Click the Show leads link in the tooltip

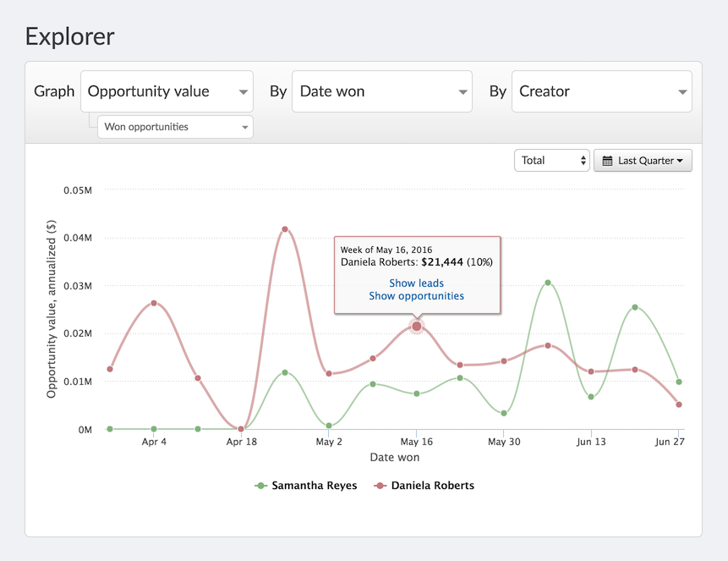point(417,283)
